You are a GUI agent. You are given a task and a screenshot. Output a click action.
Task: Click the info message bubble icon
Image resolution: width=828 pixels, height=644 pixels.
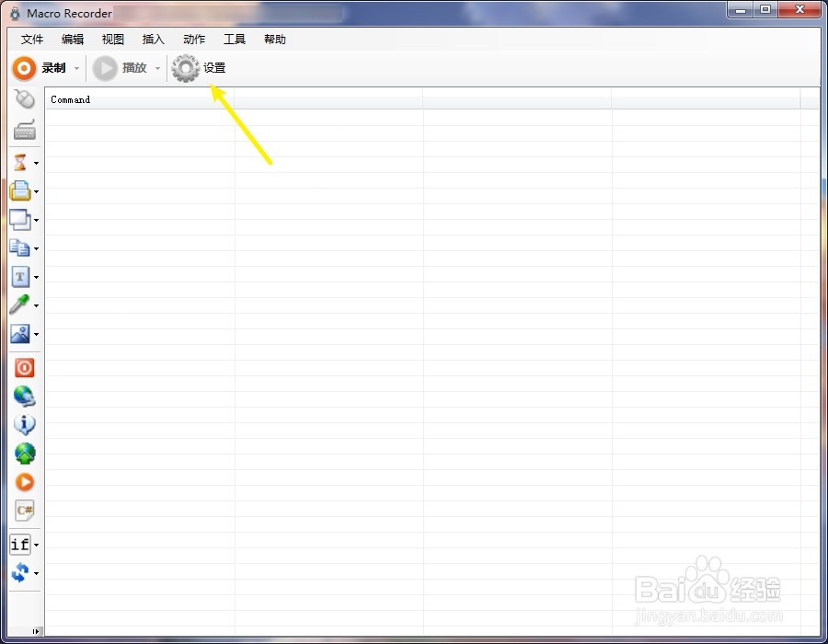[x=24, y=424]
